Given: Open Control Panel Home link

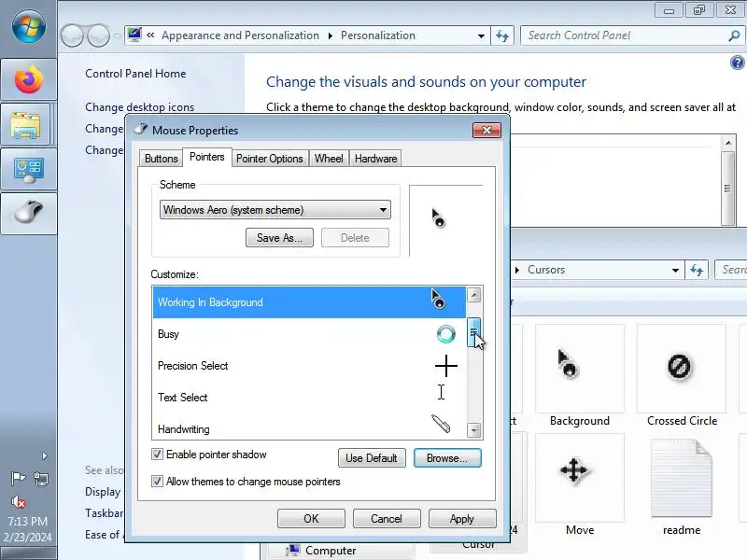Looking at the screenshot, I should click(x=135, y=74).
